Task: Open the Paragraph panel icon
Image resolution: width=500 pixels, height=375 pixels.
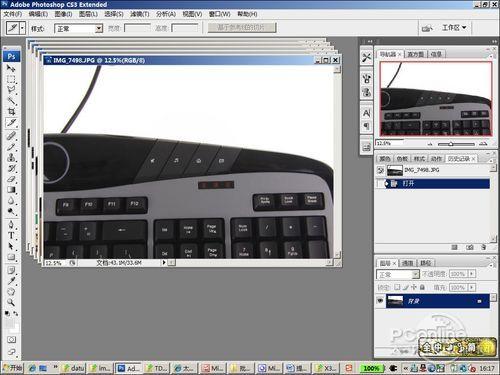Action: 366,126
